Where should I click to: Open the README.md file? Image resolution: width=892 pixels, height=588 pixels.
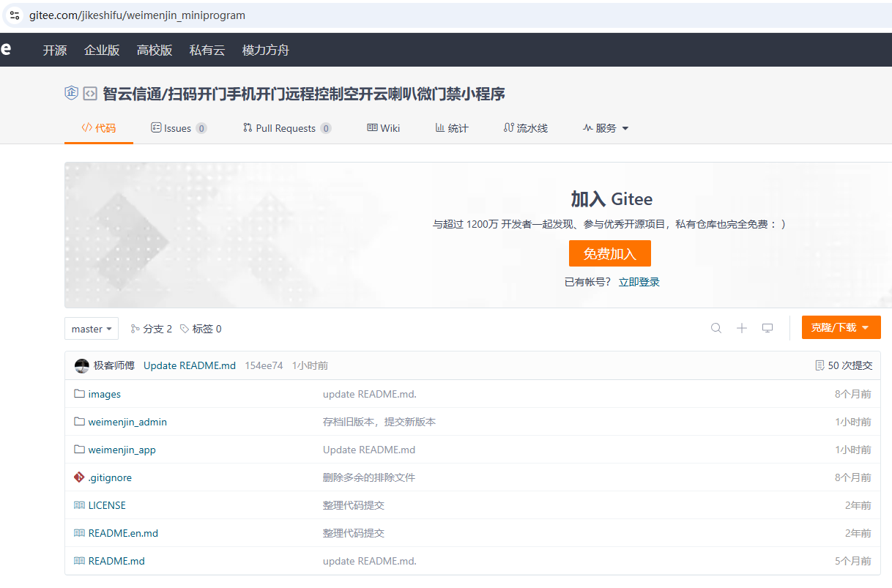[x=116, y=561]
